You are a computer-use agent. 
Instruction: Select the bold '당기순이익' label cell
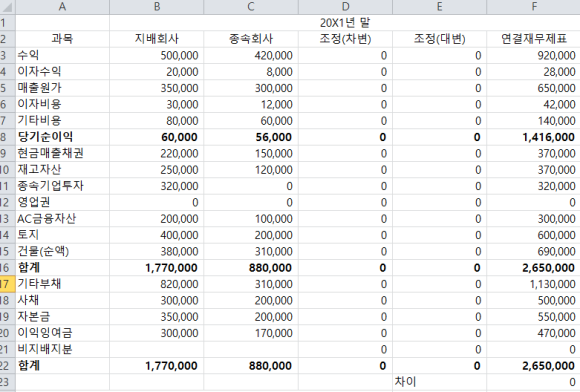tap(62, 137)
